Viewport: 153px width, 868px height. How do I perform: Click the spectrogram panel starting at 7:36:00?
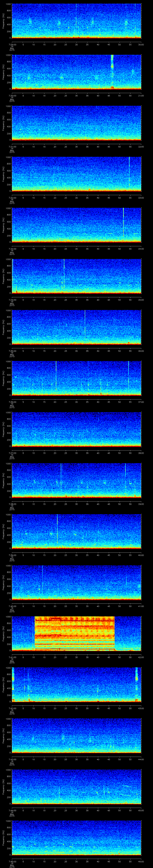click(76, 378)
